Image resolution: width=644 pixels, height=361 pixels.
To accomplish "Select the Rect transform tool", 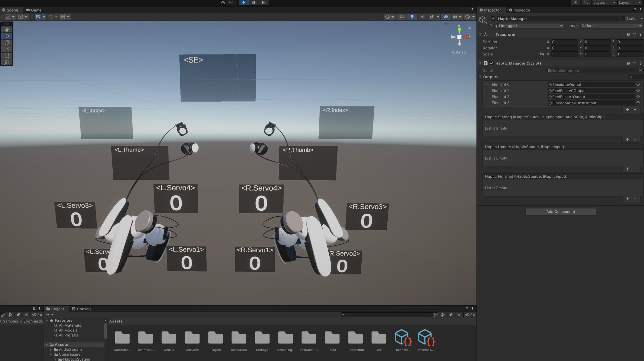I will tap(7, 55).
